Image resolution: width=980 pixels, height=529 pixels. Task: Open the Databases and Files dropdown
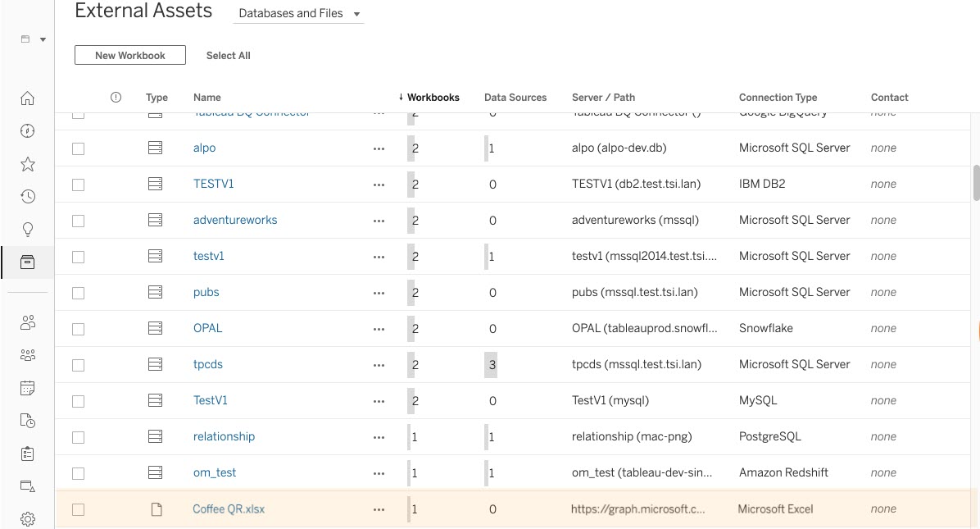[x=298, y=13]
